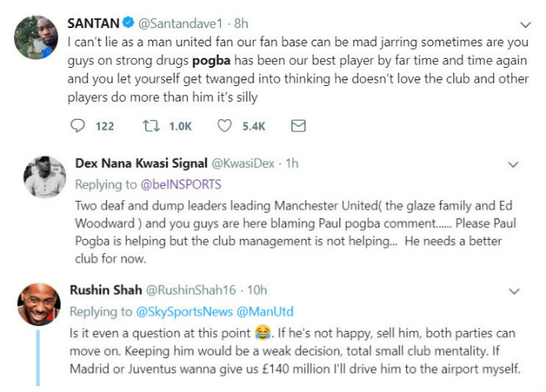This screenshot has height=392, width=546.
Task: Open direct message envelope on SANTAN's tweet
Action: 299,126
